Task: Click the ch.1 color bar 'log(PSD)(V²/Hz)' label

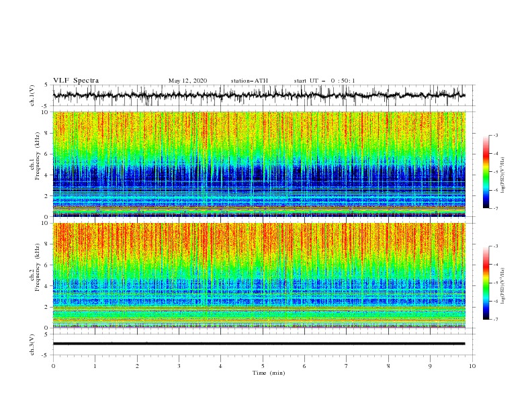Action: [x=503, y=175]
